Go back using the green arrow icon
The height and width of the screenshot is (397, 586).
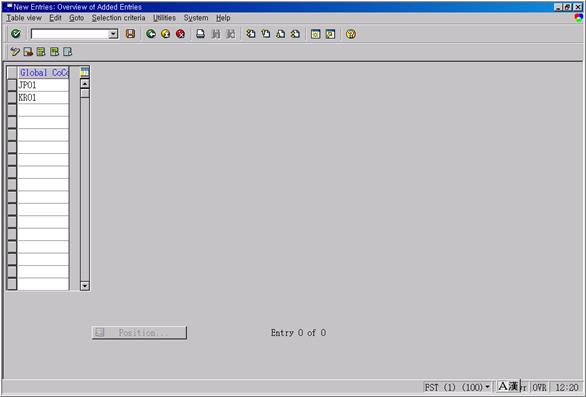click(x=151, y=34)
